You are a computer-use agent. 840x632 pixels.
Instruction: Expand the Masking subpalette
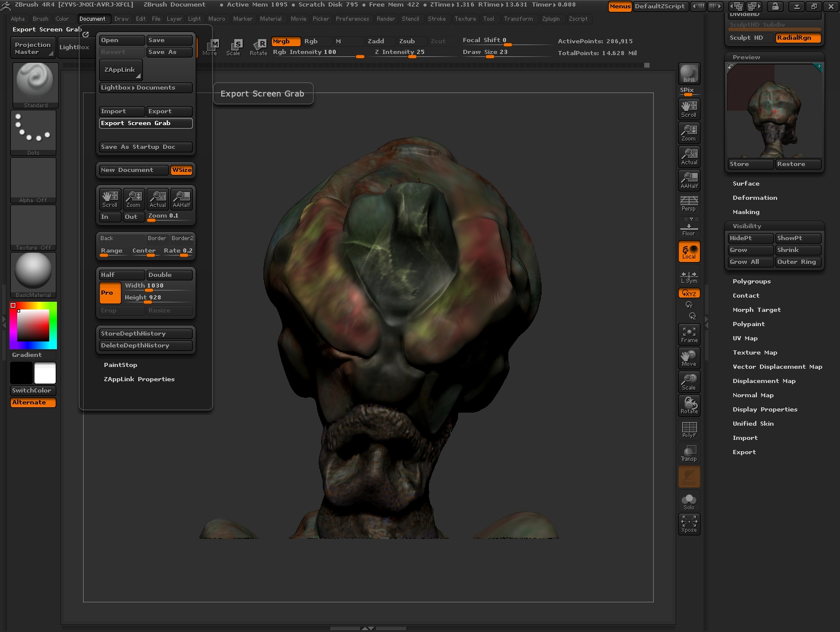click(746, 212)
